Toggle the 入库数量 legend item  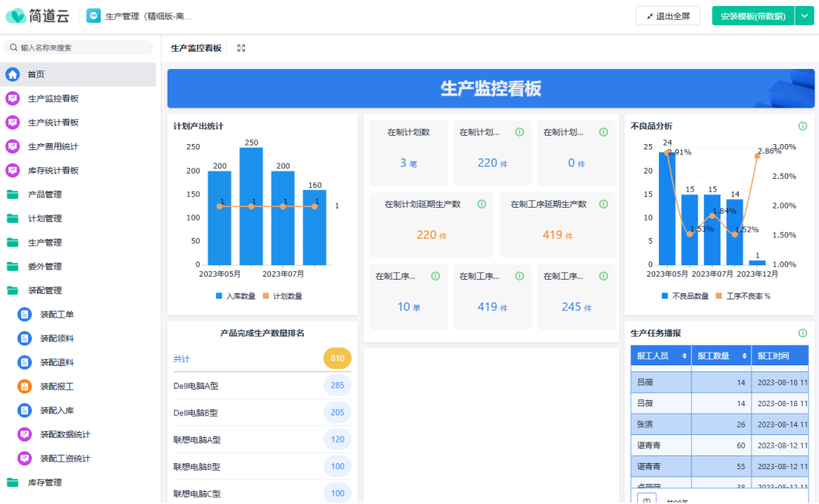click(236, 296)
